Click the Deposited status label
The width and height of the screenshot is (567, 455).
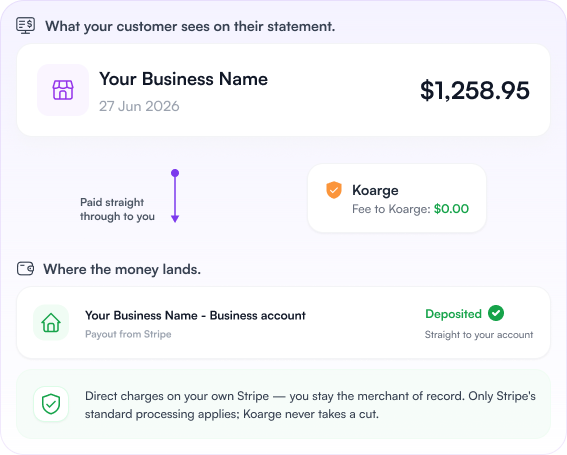pyautogui.click(x=453, y=314)
